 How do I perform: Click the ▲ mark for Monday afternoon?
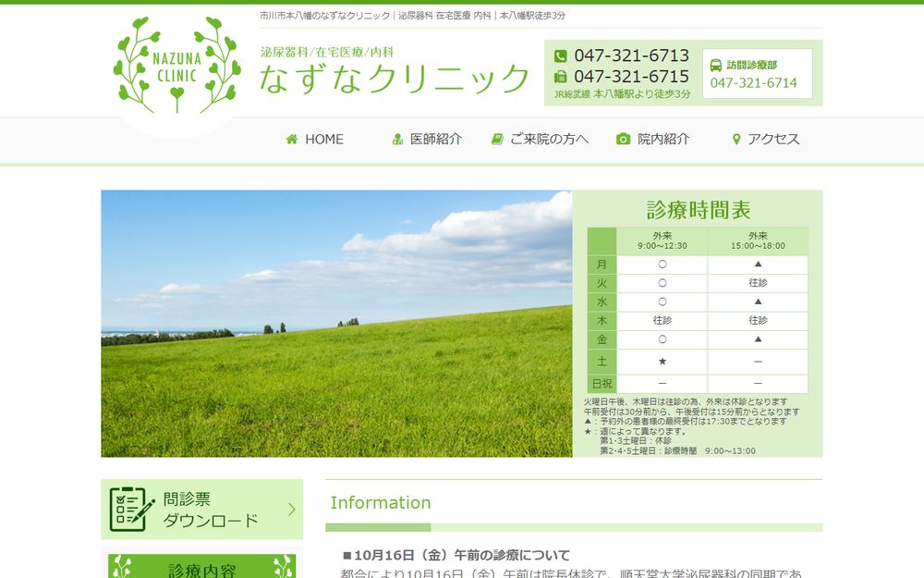click(758, 264)
